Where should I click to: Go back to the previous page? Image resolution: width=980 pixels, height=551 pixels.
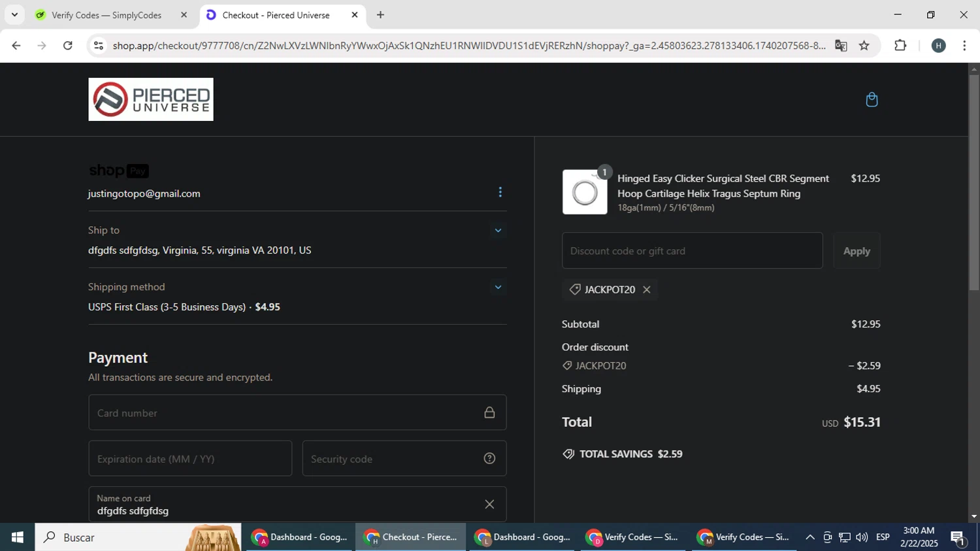16,45
